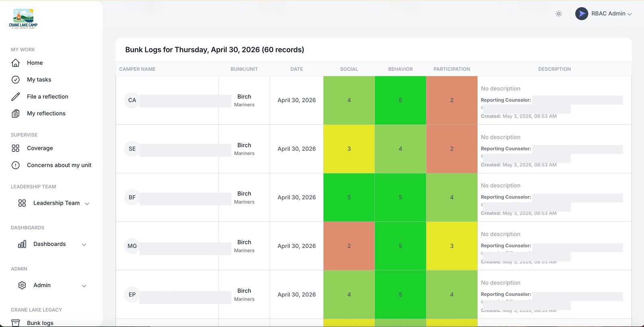This screenshot has height=327, width=644.
Task: Open Bunk logs in sidebar
Action: [40, 323]
